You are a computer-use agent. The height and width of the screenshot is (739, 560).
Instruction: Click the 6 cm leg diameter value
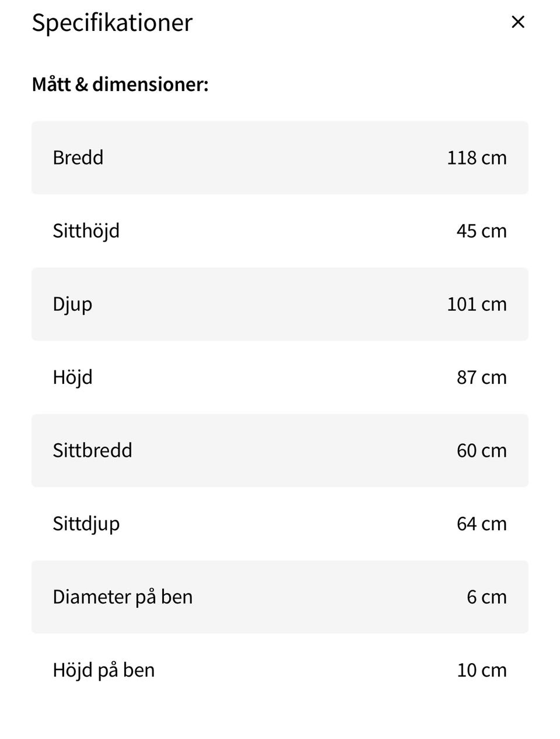point(487,597)
